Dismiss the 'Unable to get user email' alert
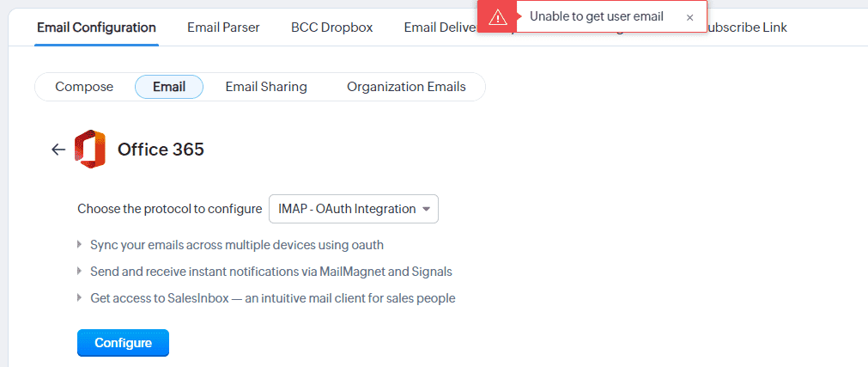 689,17
